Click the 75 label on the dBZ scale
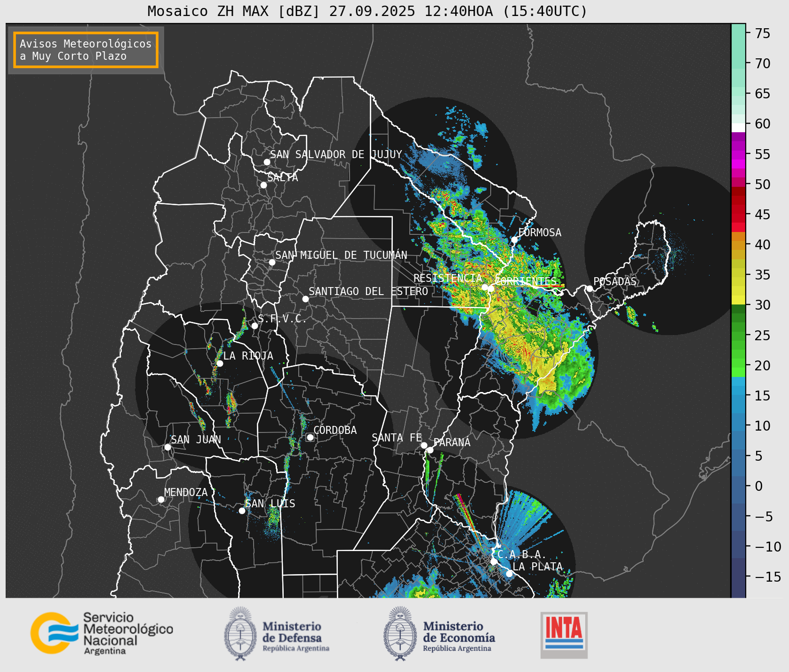The height and width of the screenshot is (672, 789). tap(762, 33)
